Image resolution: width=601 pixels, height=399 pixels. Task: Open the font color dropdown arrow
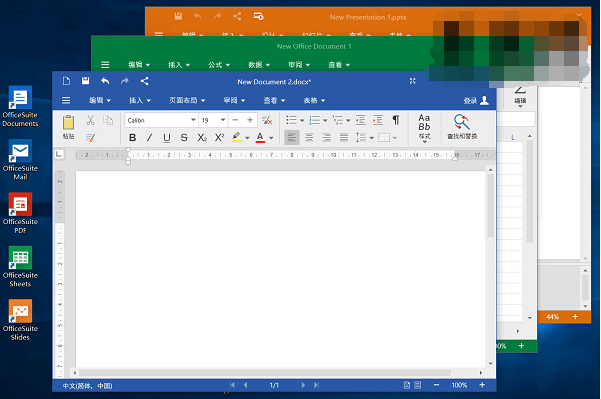271,138
